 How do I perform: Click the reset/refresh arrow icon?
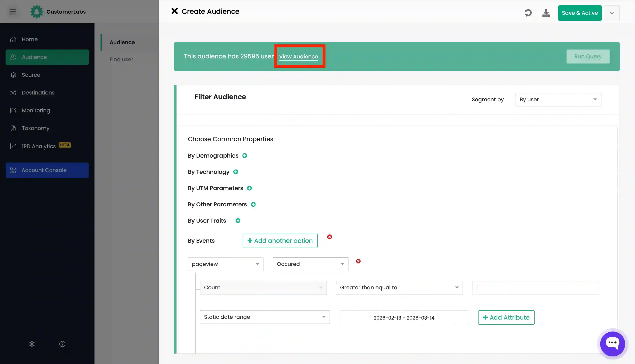coord(528,13)
